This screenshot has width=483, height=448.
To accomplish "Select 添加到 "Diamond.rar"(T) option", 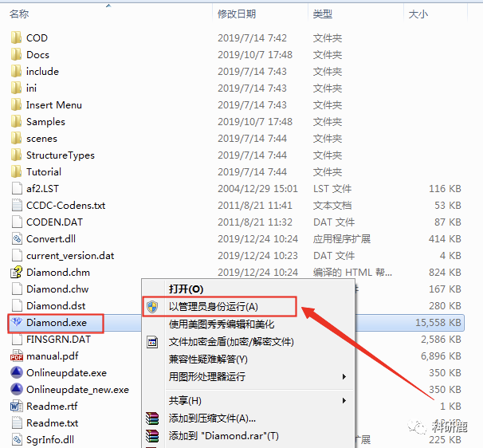I will [223, 435].
